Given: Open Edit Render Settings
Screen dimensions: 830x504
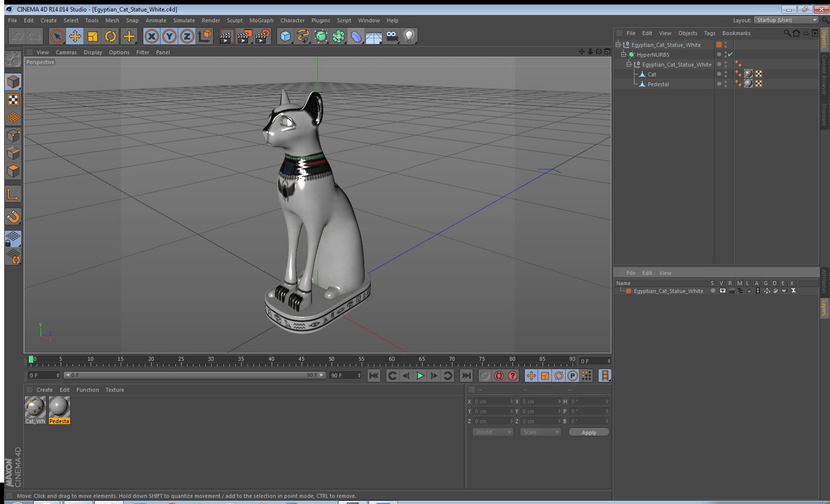Looking at the screenshot, I should point(262,36).
